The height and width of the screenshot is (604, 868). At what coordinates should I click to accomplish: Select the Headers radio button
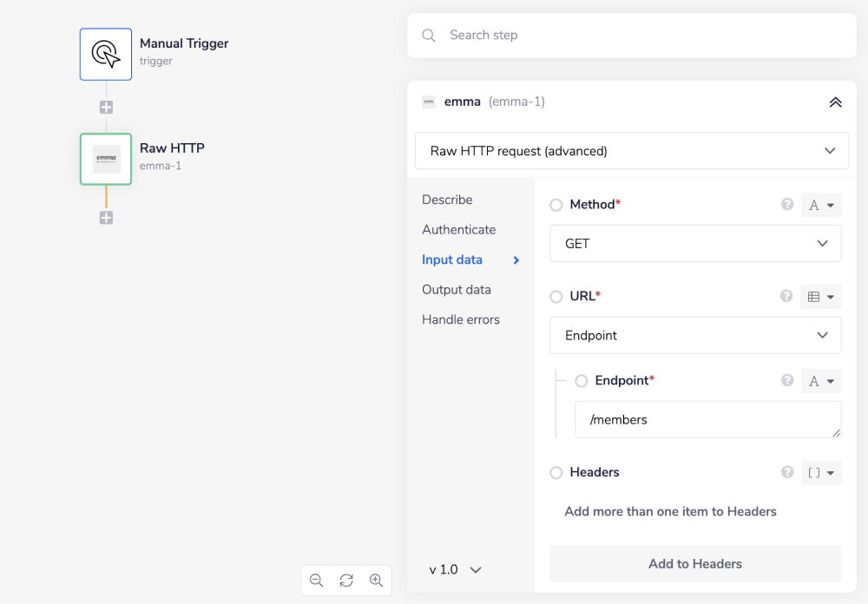click(556, 473)
